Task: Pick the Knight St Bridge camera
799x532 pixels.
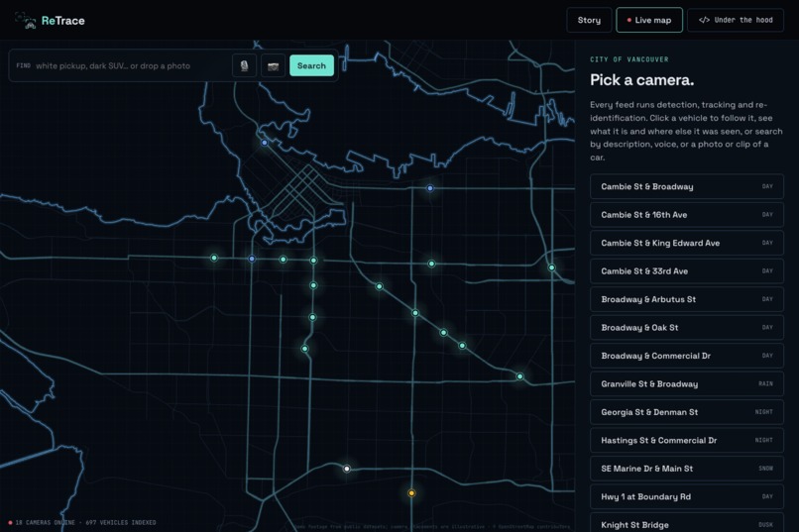Action: [686, 523]
